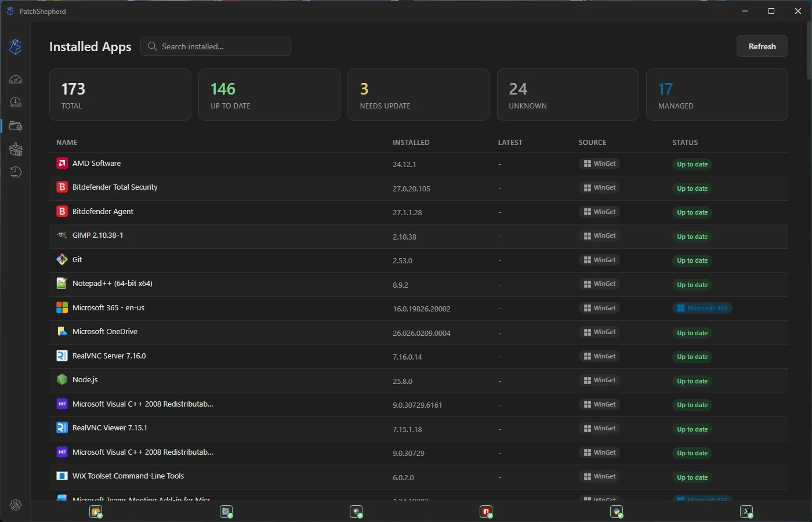The image size is (812, 522).
Task: Click the vertical scrollbar thumb
Action: point(809,51)
